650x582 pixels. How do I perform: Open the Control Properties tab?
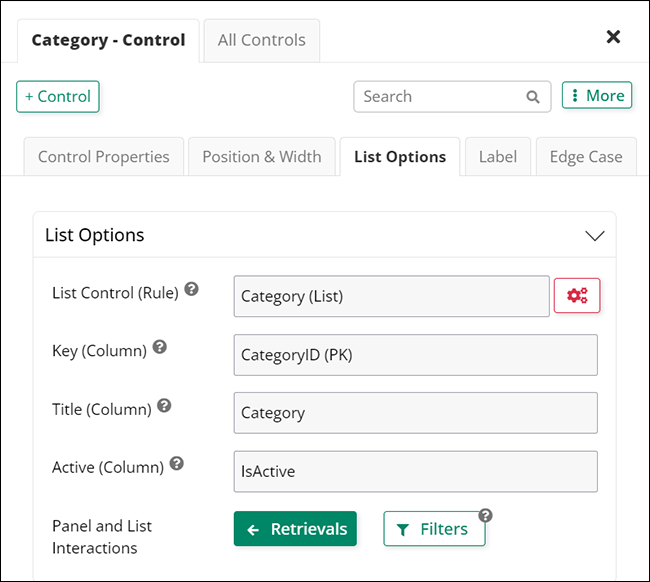[x=104, y=157]
